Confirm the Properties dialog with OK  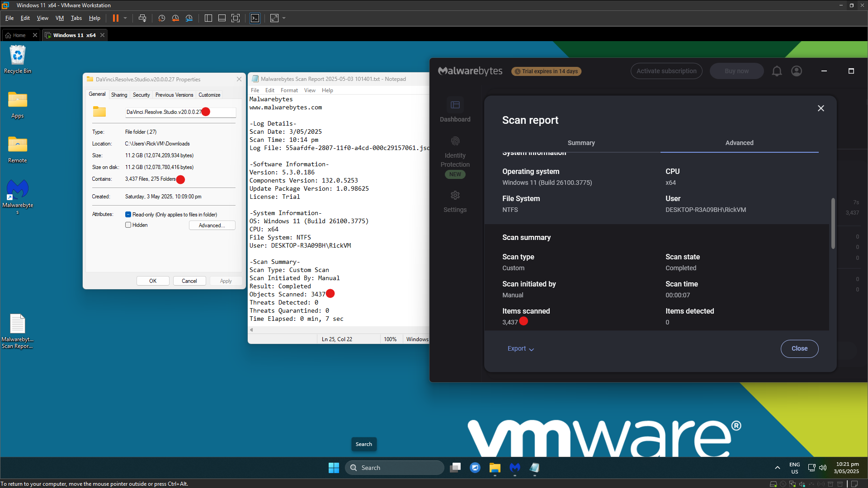tap(153, 281)
